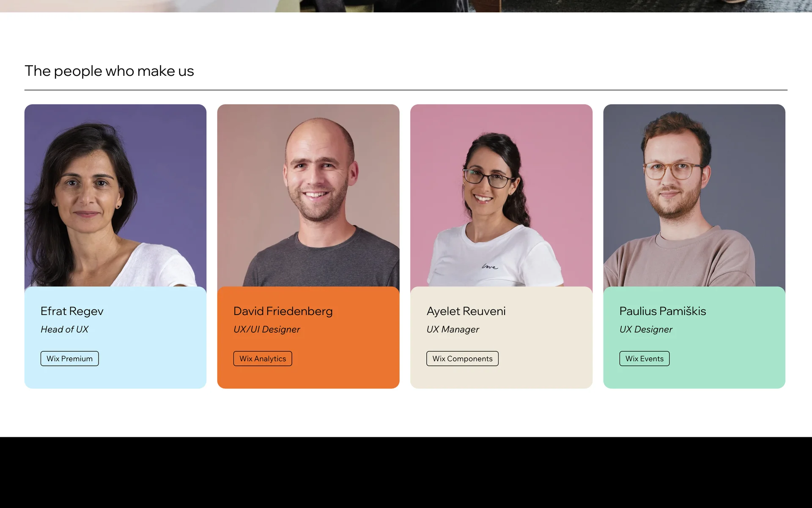Click the UX Manager title
Viewport: 812px width, 508px height.
[x=453, y=329]
